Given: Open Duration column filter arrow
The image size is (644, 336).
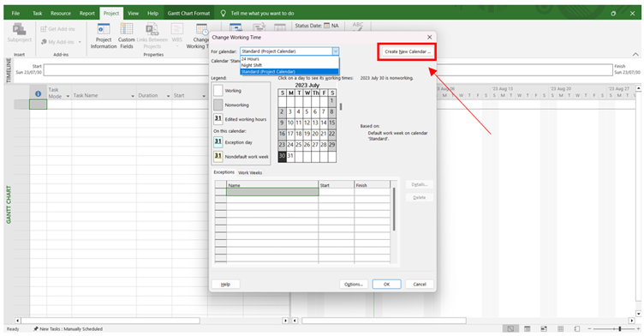Looking at the screenshot, I should click(169, 96).
